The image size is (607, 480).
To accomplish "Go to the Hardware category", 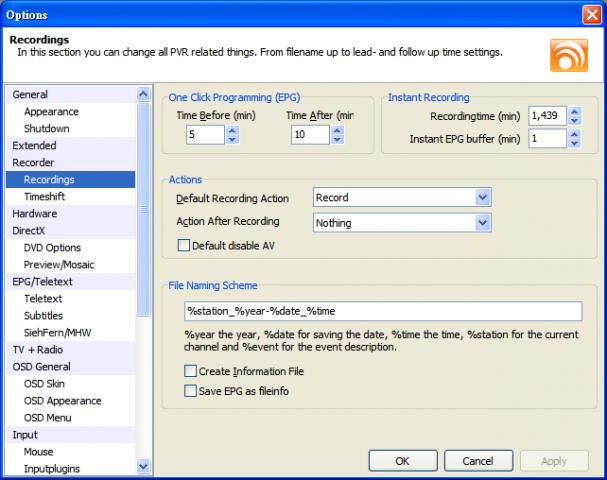I will tap(34, 213).
